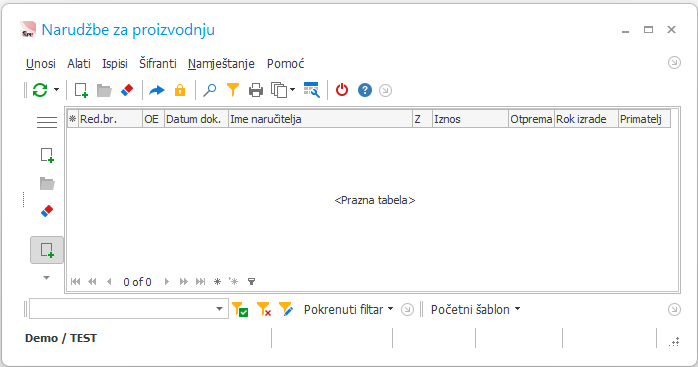Create new record from top toolbar

click(81, 90)
